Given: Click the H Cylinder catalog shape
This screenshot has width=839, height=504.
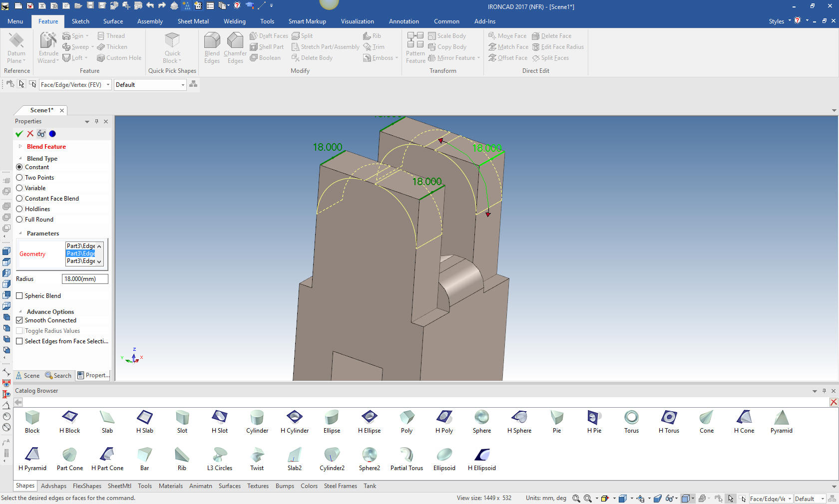Looking at the screenshot, I should coord(295,422).
